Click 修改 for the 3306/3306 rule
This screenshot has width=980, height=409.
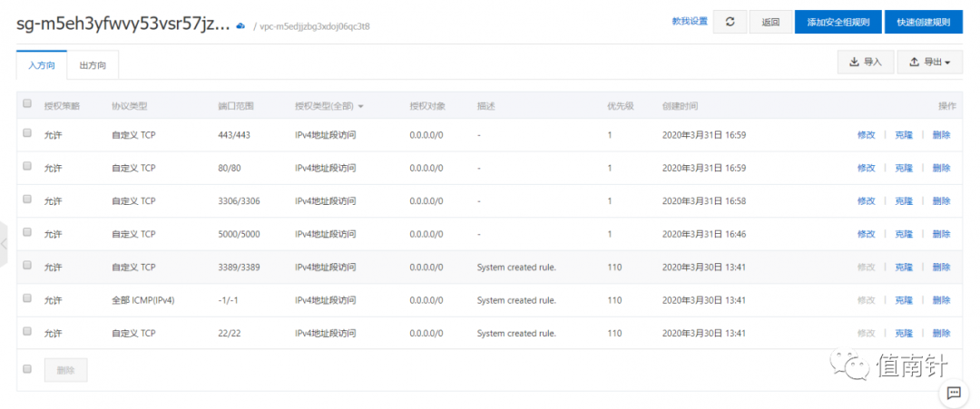867,201
